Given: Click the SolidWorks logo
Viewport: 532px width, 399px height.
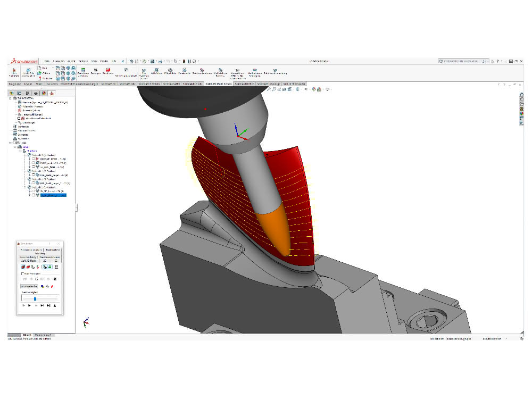Looking at the screenshot, I should pyautogui.click(x=24, y=61).
